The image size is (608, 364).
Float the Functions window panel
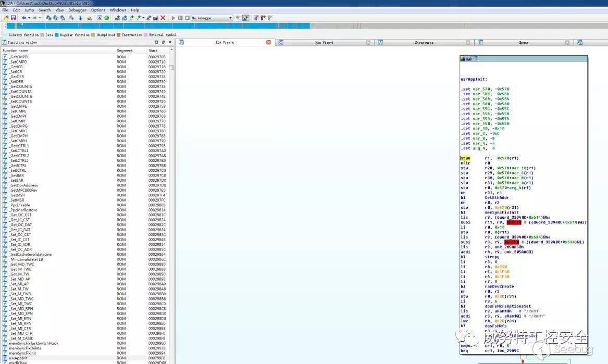[x=163, y=42]
